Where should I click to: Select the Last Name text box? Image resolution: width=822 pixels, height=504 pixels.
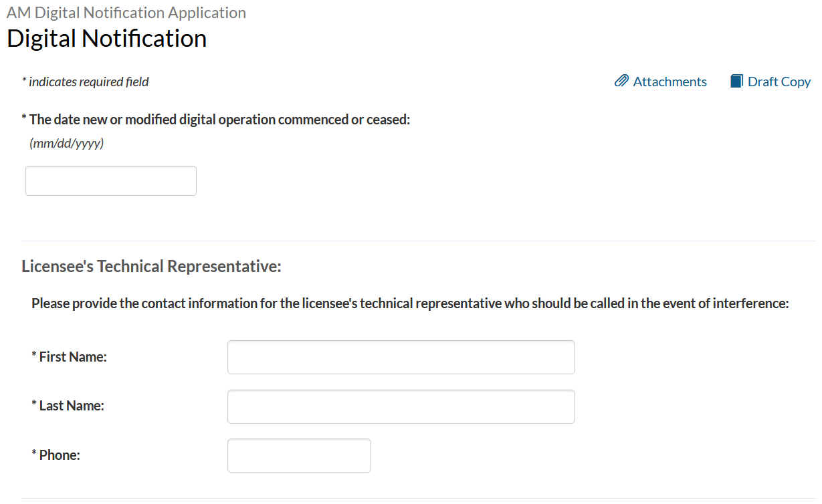pyautogui.click(x=401, y=407)
